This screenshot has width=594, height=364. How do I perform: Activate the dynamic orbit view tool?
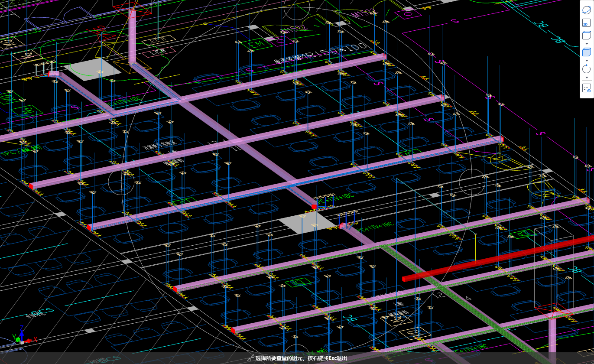tap(586, 9)
